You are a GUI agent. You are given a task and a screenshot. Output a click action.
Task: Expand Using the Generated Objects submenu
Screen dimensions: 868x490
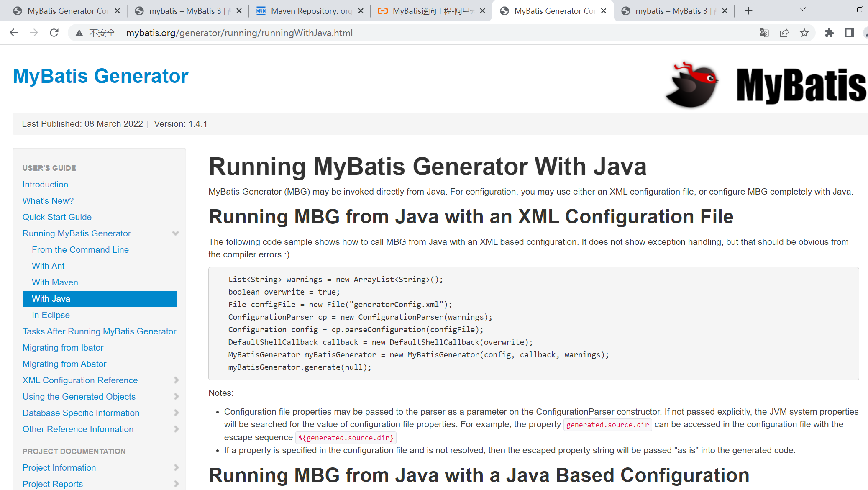click(176, 397)
